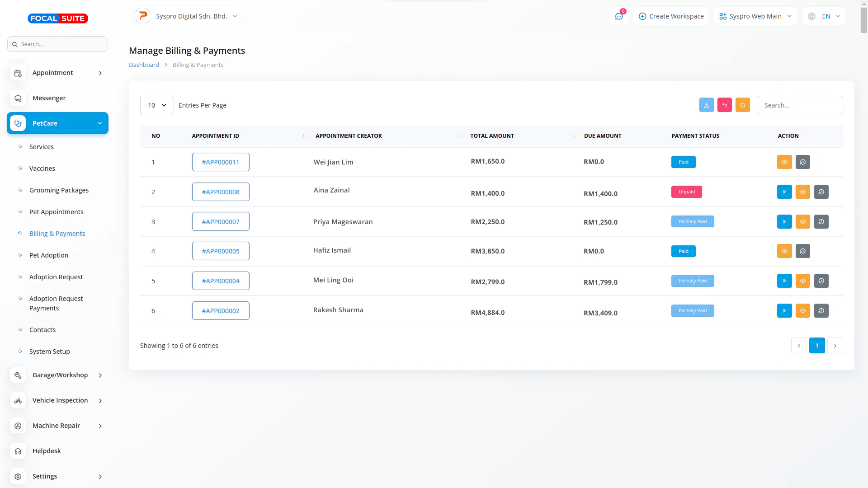This screenshot has height=488, width=868.
Task: Click the blue play icon for Aina Zainal
Action: click(x=784, y=192)
